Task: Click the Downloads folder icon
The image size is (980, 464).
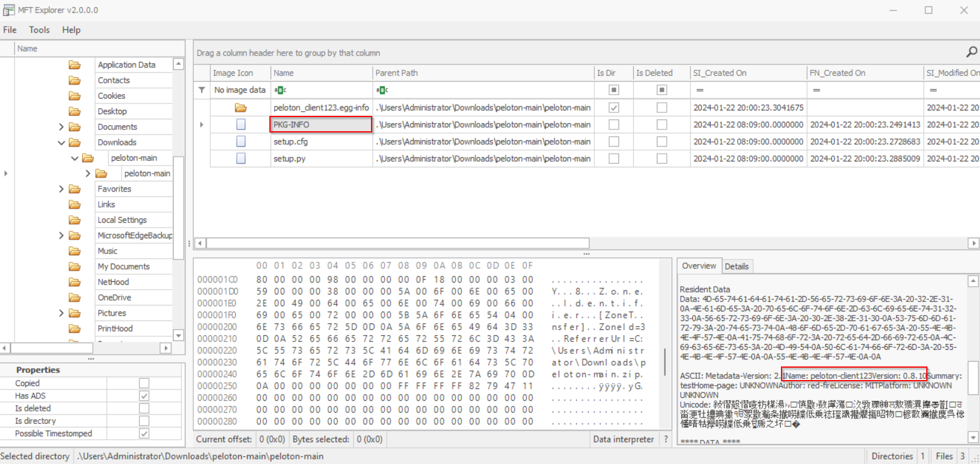Action: click(x=74, y=142)
